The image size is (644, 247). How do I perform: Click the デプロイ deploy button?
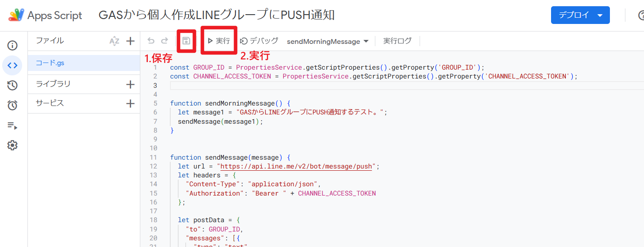coord(580,15)
